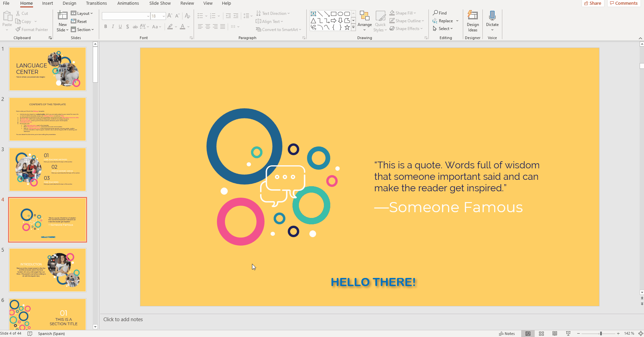Open the Comments button

coord(624,3)
